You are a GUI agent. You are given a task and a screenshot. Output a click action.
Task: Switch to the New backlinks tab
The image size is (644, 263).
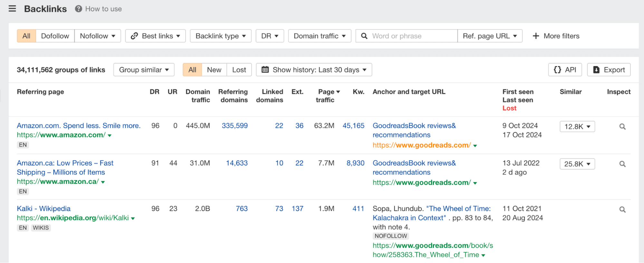tap(214, 70)
